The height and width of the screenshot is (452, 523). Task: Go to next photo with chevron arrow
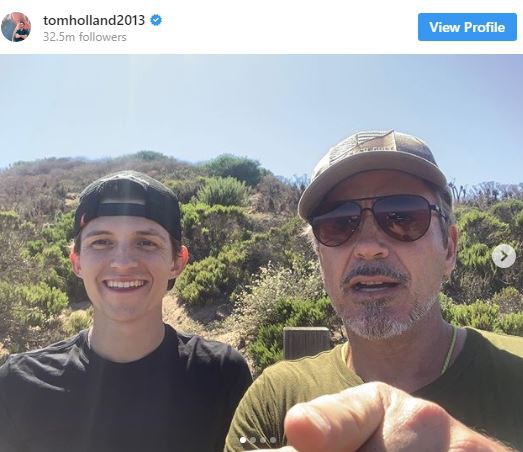504,256
